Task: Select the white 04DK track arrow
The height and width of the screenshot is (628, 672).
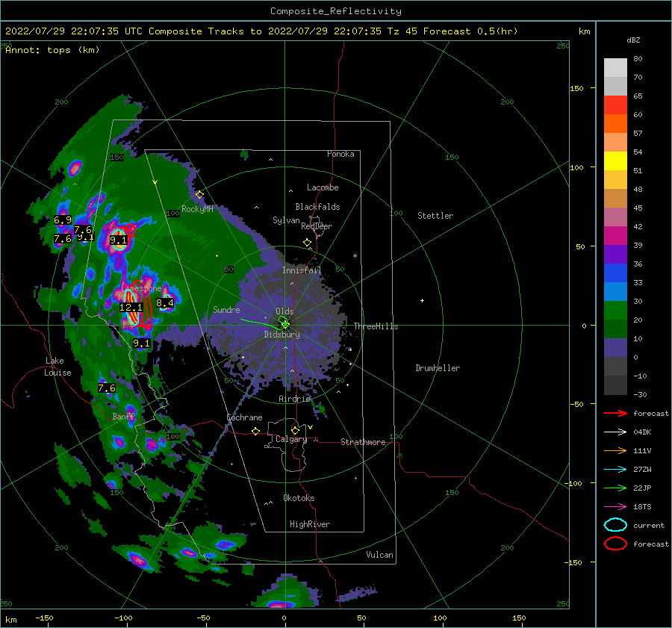Action: [615, 432]
